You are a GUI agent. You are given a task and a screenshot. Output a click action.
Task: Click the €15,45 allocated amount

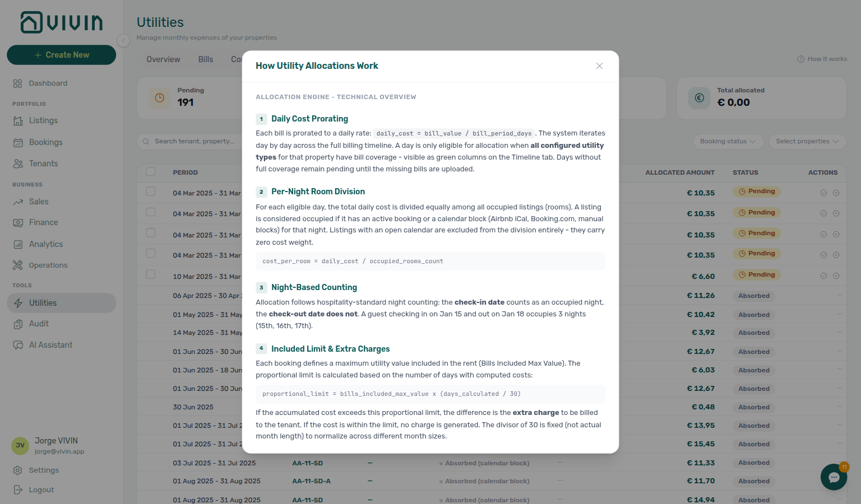pos(701,444)
